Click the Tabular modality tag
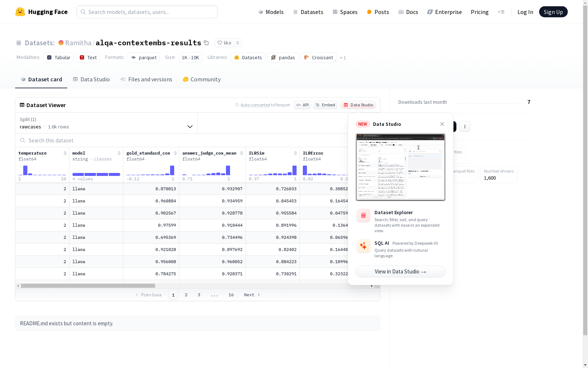Image resolution: width=588 pixels, height=368 pixels. point(59,57)
